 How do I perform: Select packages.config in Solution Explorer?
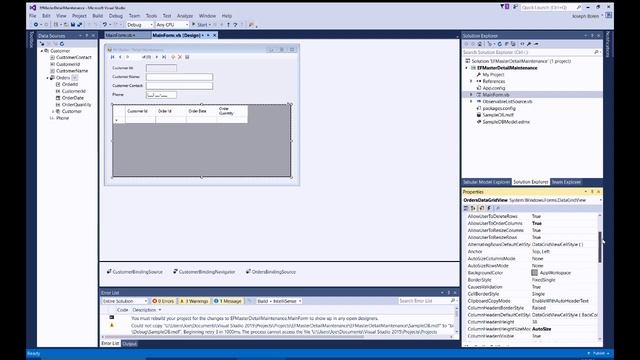[499, 109]
